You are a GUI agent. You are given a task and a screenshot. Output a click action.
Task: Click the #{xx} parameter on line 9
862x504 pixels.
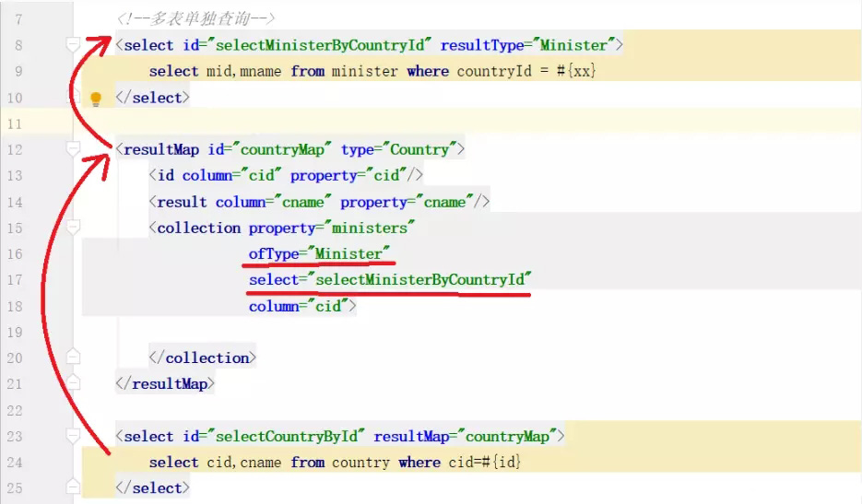click(x=576, y=71)
